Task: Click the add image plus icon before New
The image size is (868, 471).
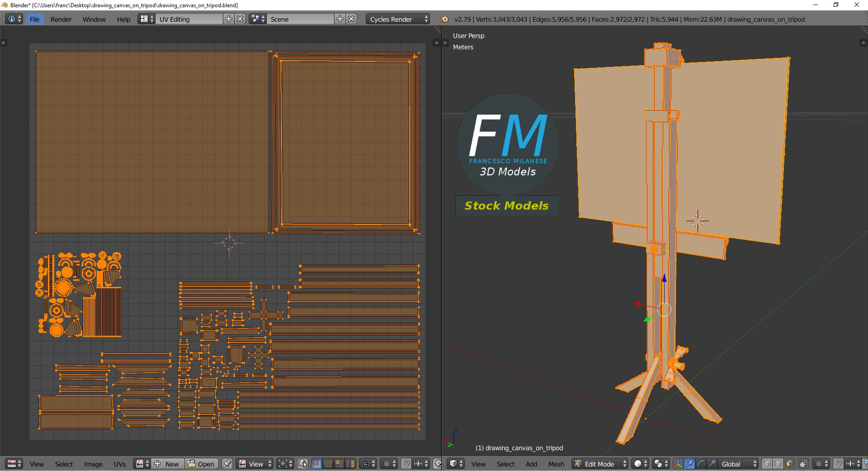Action: pyautogui.click(x=157, y=464)
